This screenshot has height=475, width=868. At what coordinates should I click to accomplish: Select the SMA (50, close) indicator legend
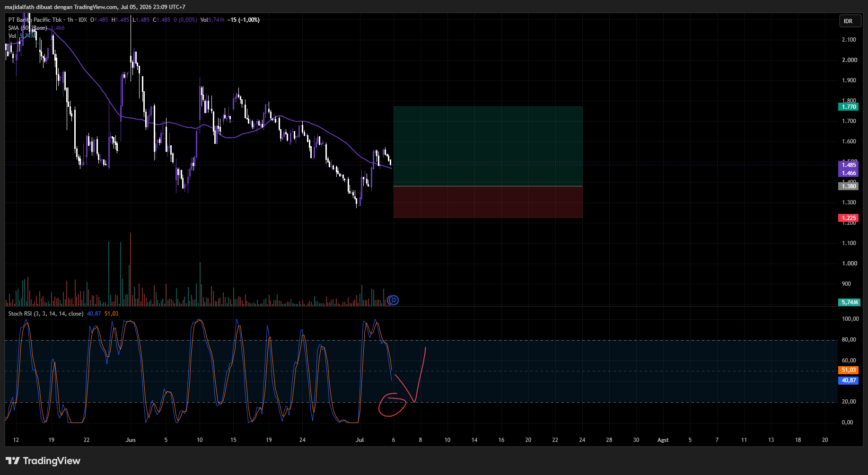click(27, 28)
